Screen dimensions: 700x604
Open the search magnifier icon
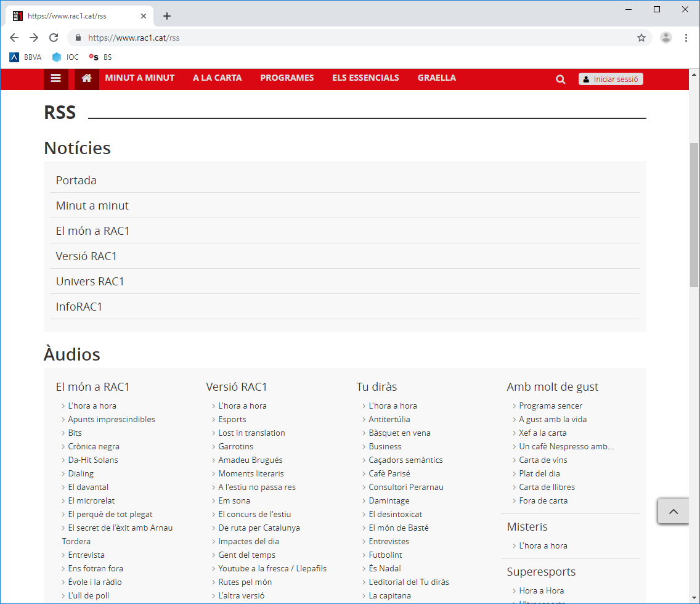pos(560,79)
